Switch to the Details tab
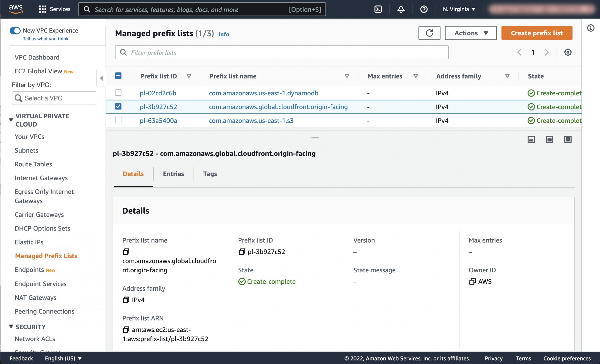Image resolution: width=600 pixels, height=364 pixels. click(x=133, y=174)
